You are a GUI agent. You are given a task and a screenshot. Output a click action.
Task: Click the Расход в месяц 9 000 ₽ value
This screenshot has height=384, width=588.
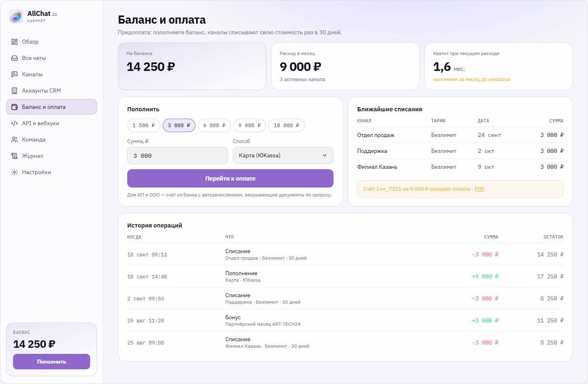(x=301, y=66)
